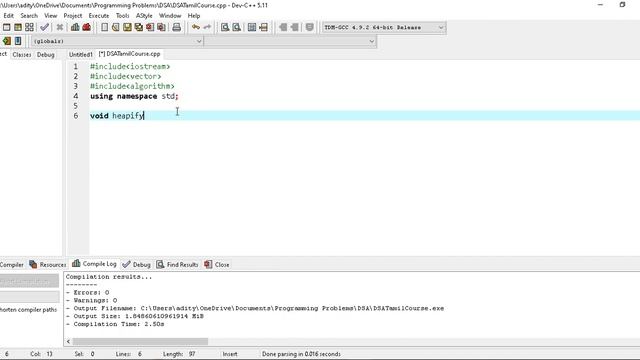Open the Execute menu

99,16
